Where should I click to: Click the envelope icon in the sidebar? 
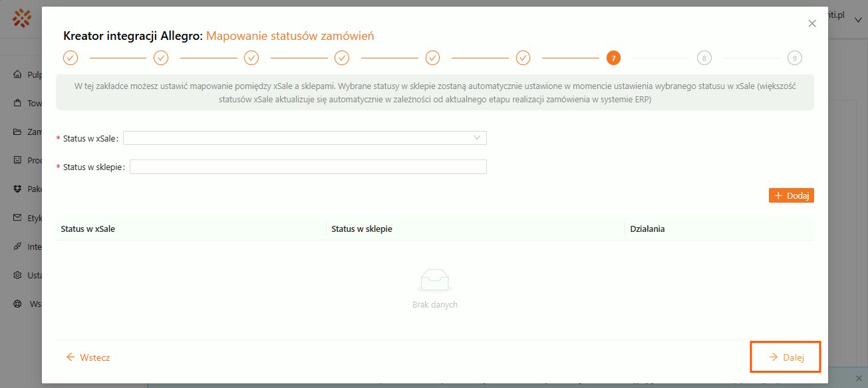18,218
